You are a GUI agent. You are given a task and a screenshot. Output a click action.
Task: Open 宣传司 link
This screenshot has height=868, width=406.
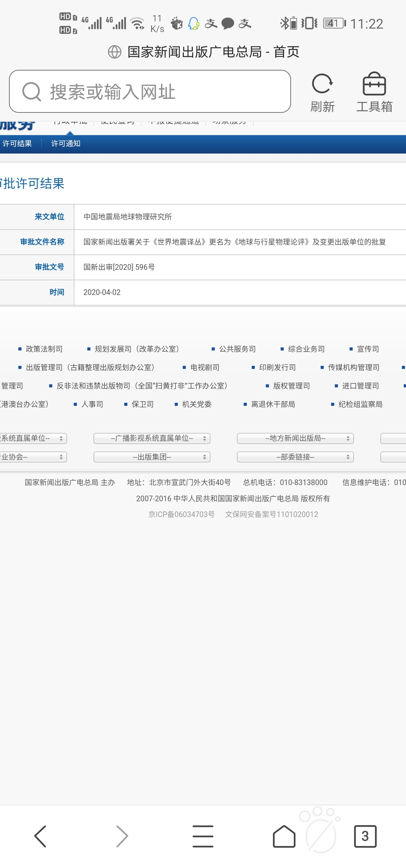click(368, 349)
